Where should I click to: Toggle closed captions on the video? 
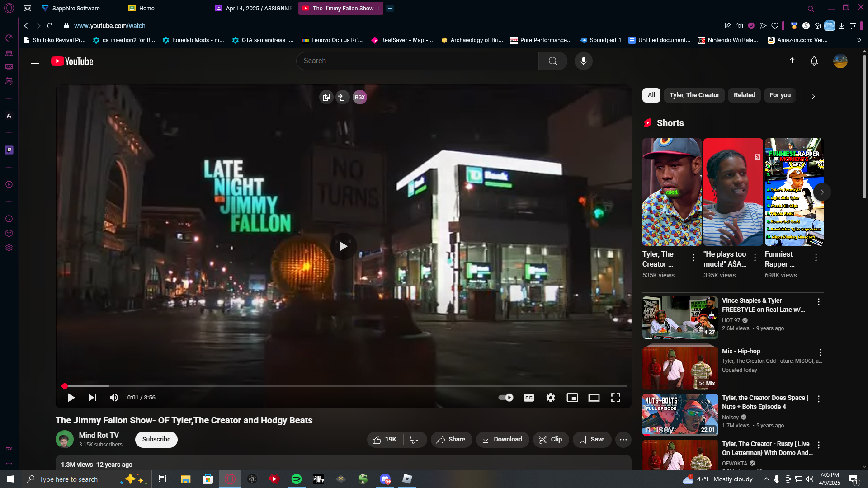[x=528, y=398]
